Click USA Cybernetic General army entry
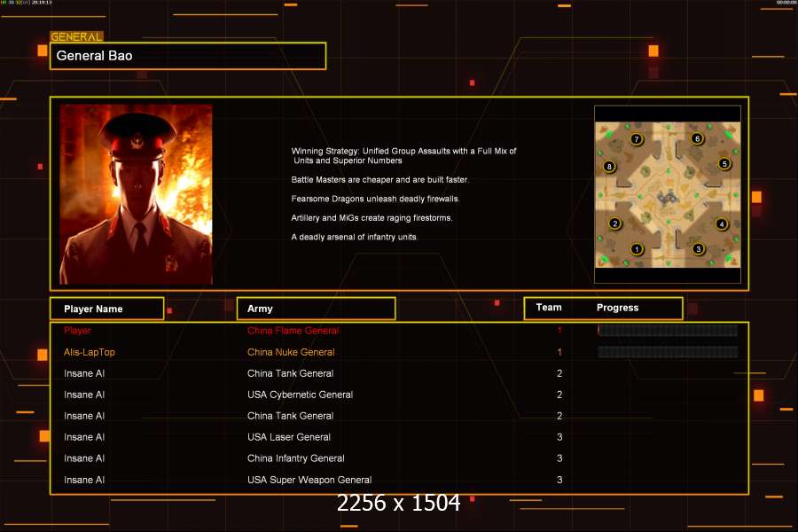The width and height of the screenshot is (798, 532). [x=300, y=395]
